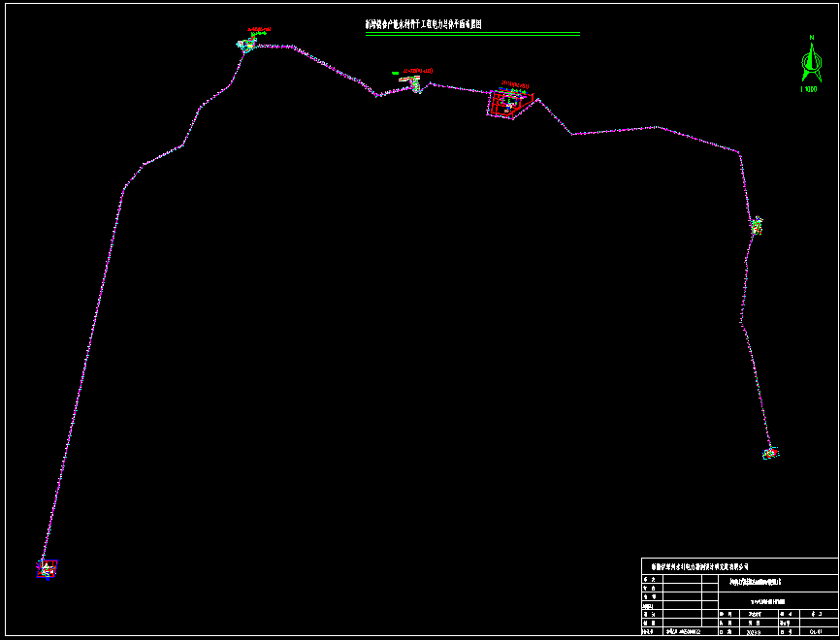Screen dimensions: 840x640
Task: Click red label above the middle station
Action: [420, 71]
